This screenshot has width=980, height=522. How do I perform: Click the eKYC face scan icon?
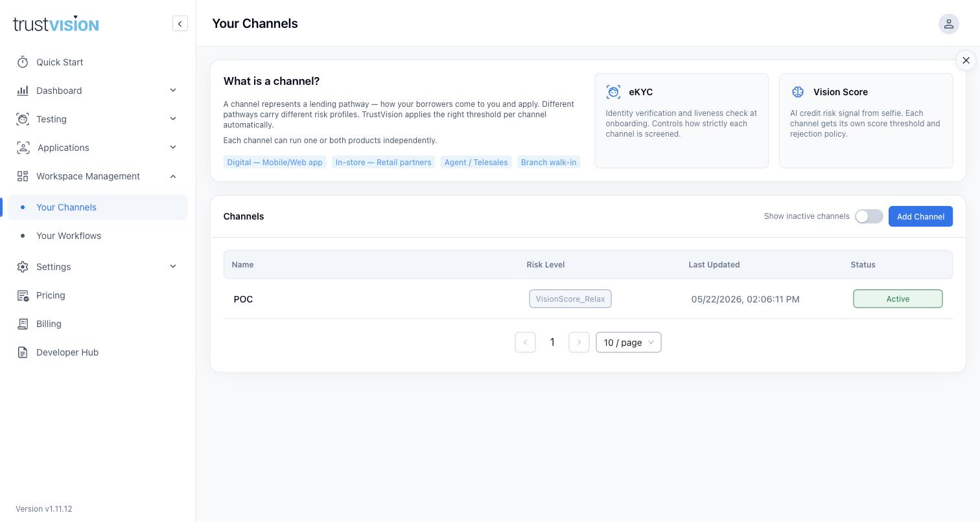[x=613, y=92]
